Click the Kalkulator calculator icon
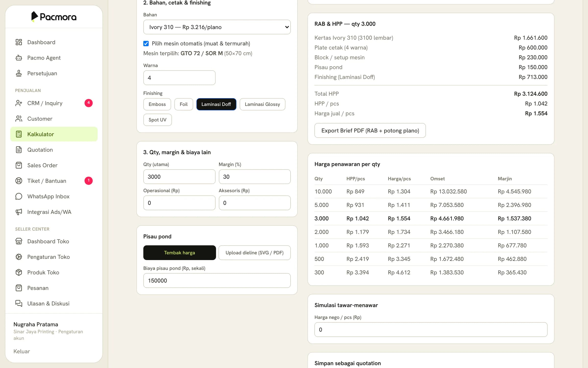The width and height of the screenshot is (588, 368). click(19, 134)
